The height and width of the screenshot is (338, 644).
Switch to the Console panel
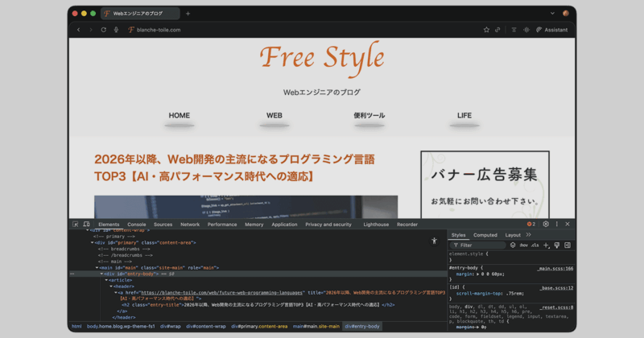136,225
